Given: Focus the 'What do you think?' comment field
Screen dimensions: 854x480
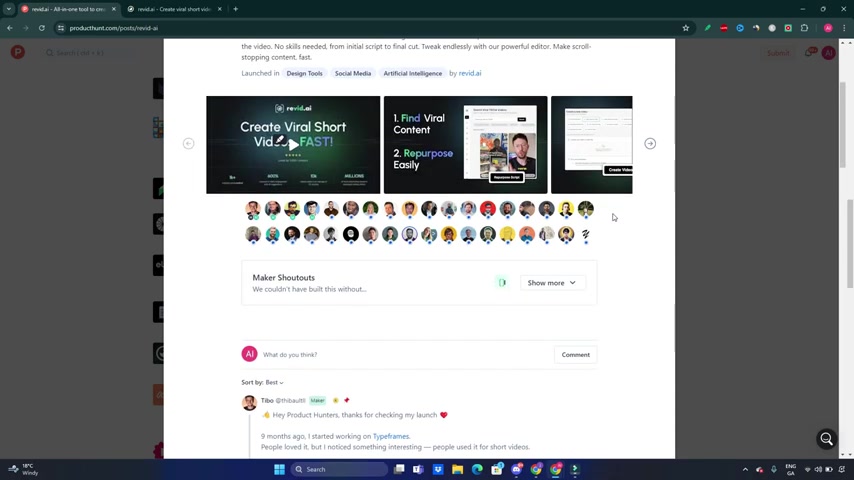Looking at the screenshot, I should pos(406,355).
